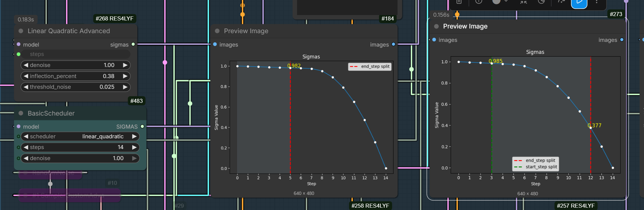Click the scheduler widget input port on BasicScheduler
644x210 pixels.
pyautogui.click(x=18, y=136)
